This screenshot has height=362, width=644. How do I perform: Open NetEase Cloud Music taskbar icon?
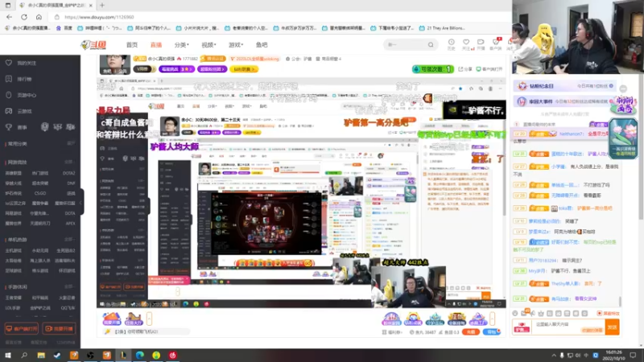(172, 355)
